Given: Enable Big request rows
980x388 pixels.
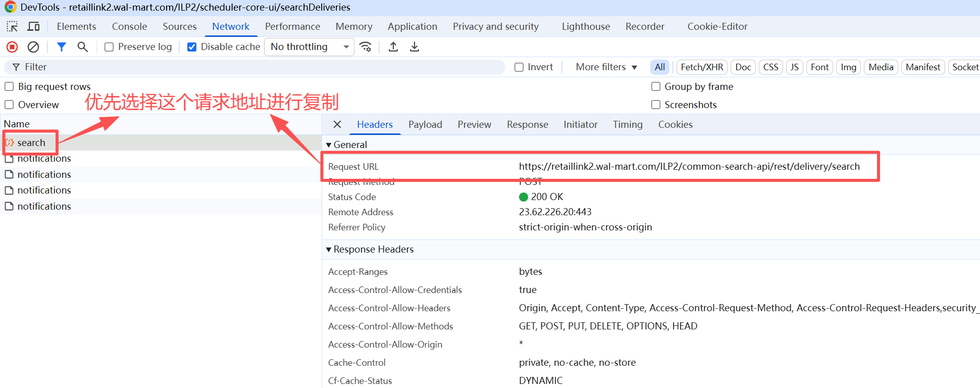Looking at the screenshot, I should tap(9, 86).
